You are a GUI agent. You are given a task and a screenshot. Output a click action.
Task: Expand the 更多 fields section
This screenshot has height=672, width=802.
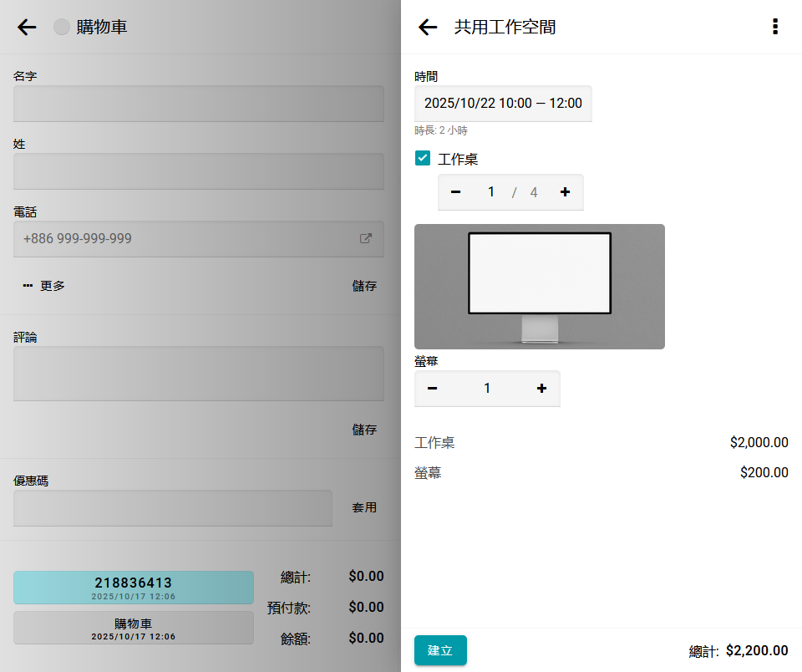tap(44, 286)
